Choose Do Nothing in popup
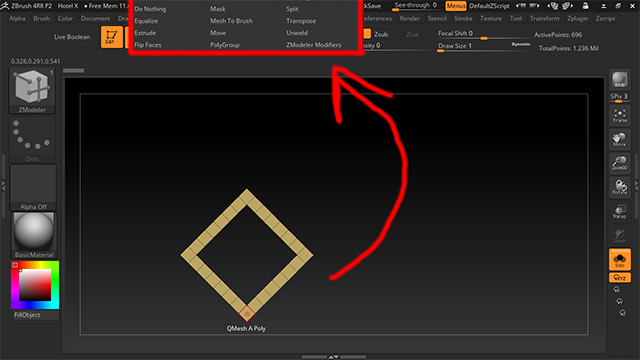 pyautogui.click(x=150, y=9)
